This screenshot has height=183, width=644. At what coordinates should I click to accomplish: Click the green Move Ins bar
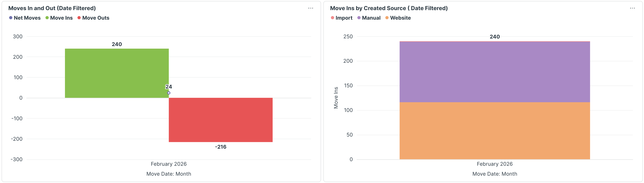coord(117,73)
